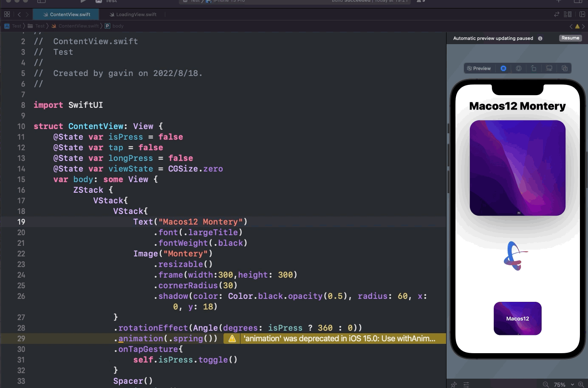Screen dimensions: 588x388
Task: Open the body property breadcrumb
Action: click(x=114, y=26)
